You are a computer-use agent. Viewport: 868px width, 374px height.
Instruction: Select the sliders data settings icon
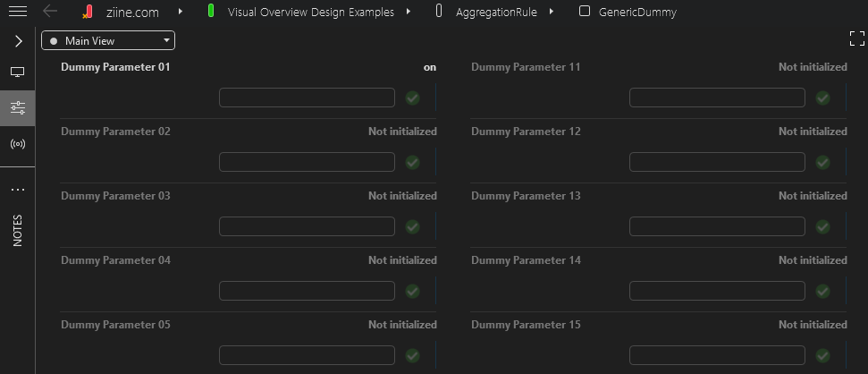tap(18, 108)
